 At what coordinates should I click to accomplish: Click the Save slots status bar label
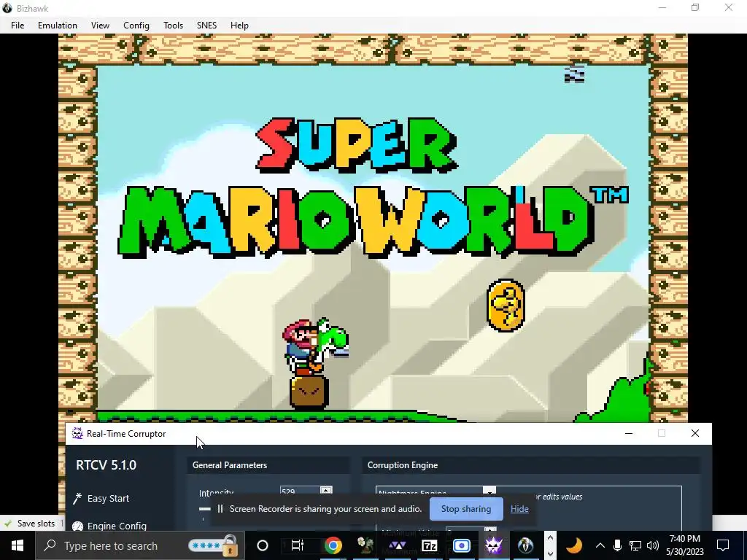(x=36, y=524)
